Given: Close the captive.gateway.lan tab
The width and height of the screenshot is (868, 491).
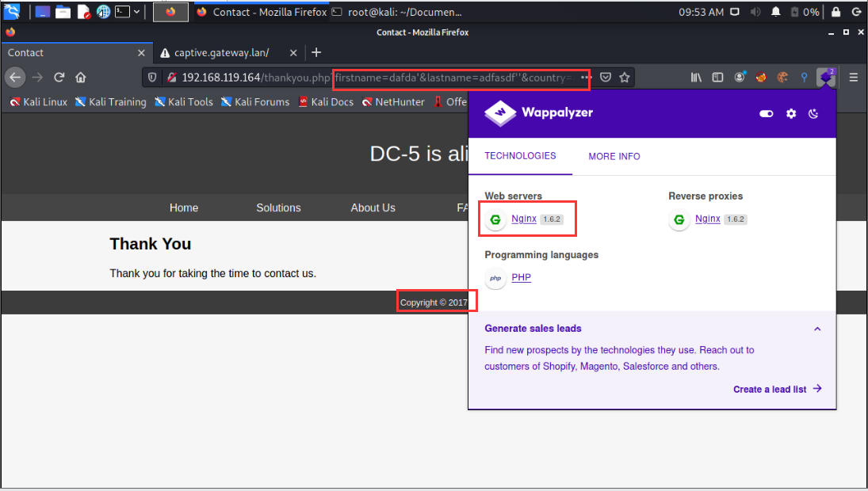Looking at the screenshot, I should (293, 53).
